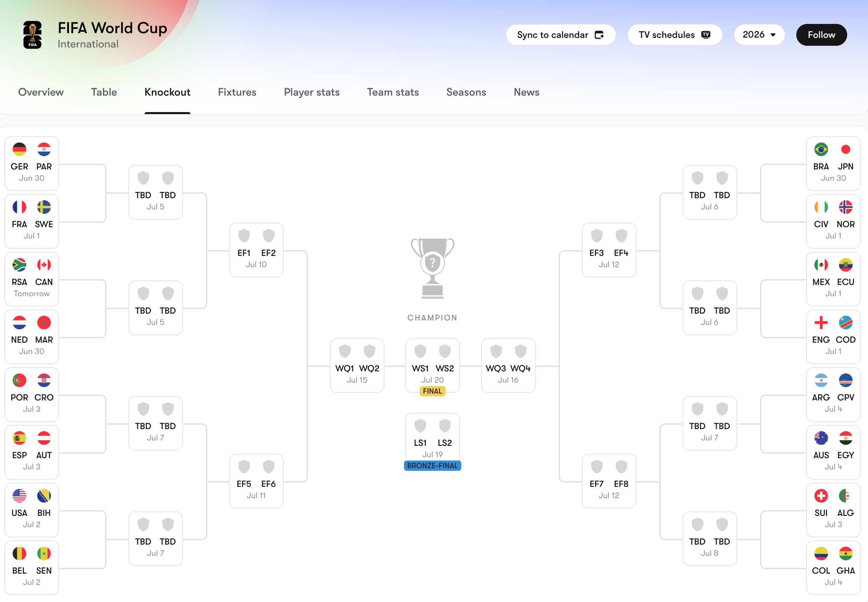Screen dimensions: 868x602
Task: Open the 2026 season dropdown
Action: [759, 35]
